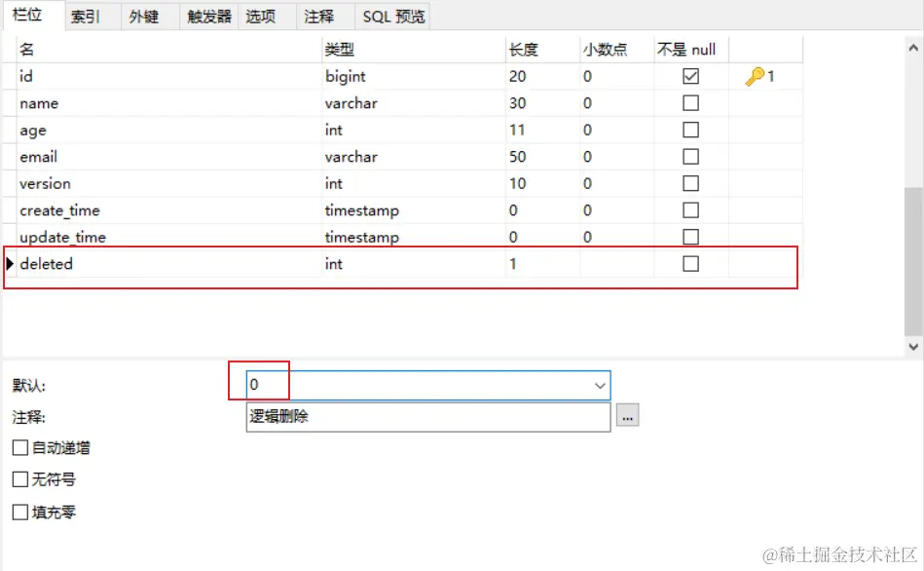
Task: Check 不是 null for version field
Action: click(x=690, y=183)
